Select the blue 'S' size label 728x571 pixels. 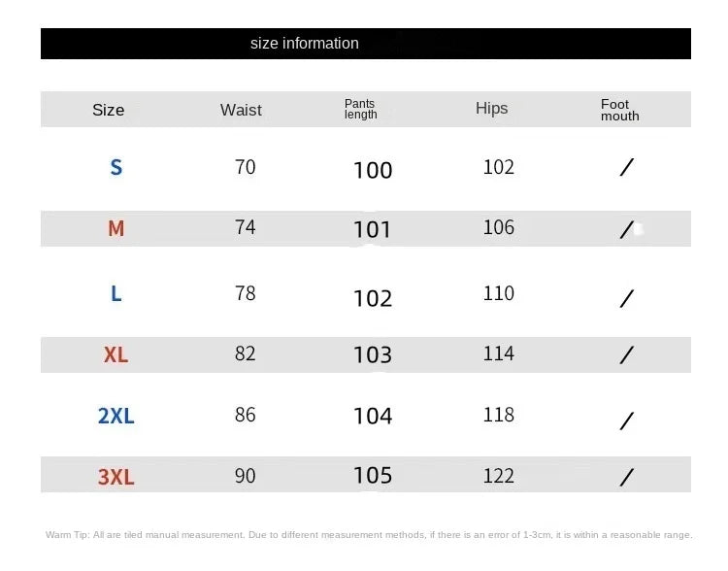(x=116, y=168)
